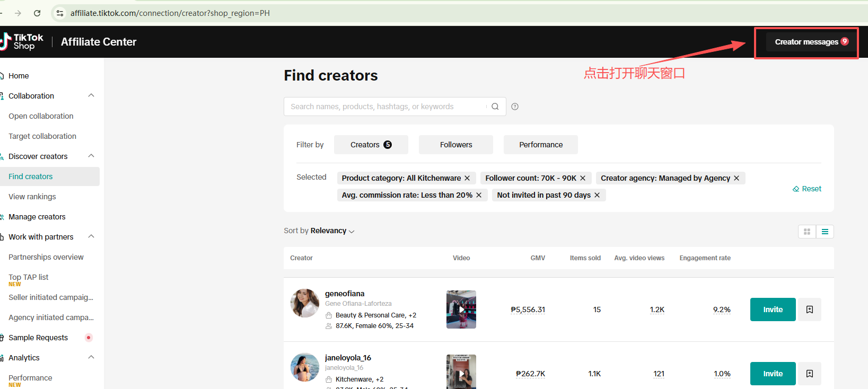Open Creator messages

pyautogui.click(x=811, y=42)
